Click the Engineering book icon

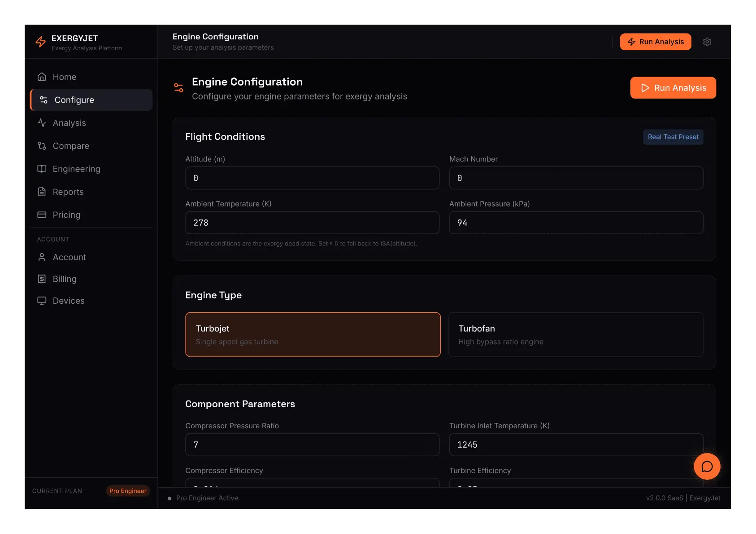42,169
